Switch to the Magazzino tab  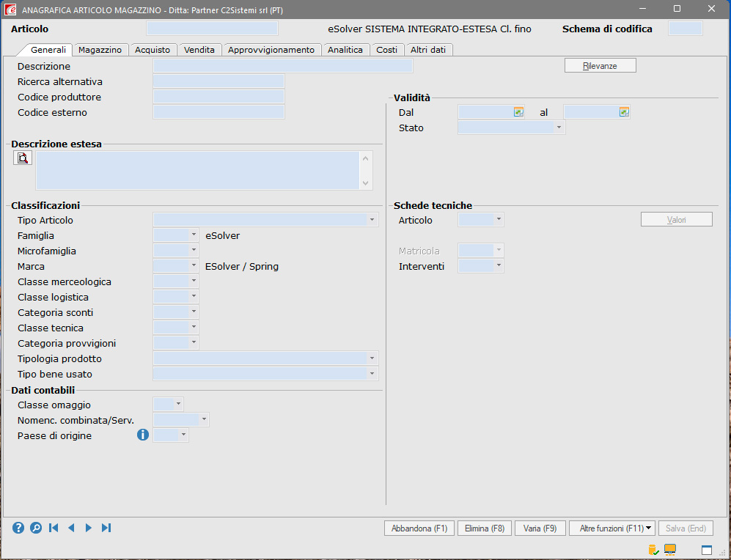[x=100, y=50]
